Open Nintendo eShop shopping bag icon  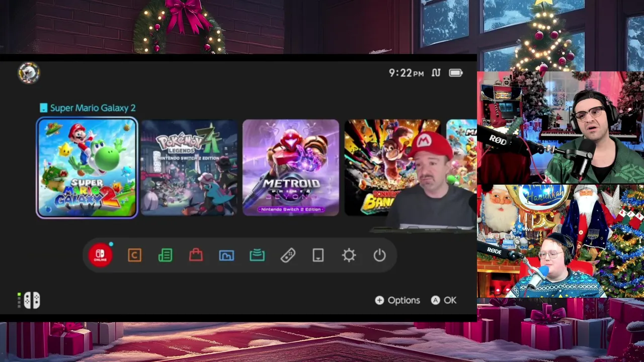(196, 255)
